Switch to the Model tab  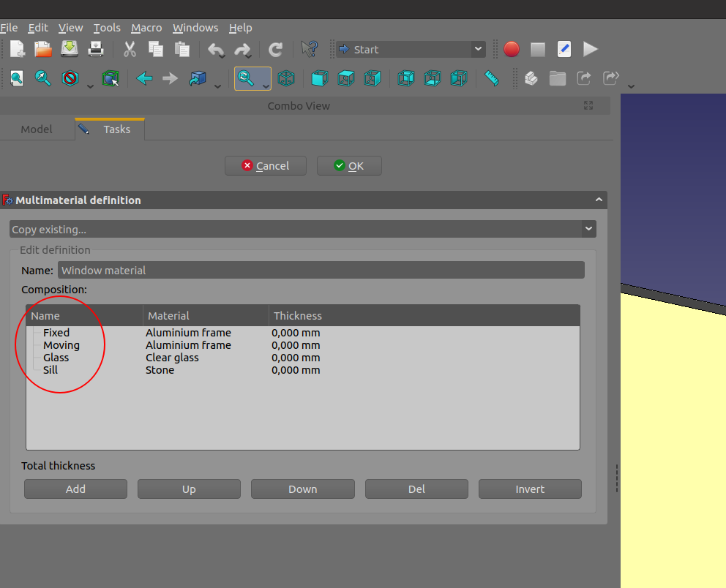pyautogui.click(x=37, y=129)
